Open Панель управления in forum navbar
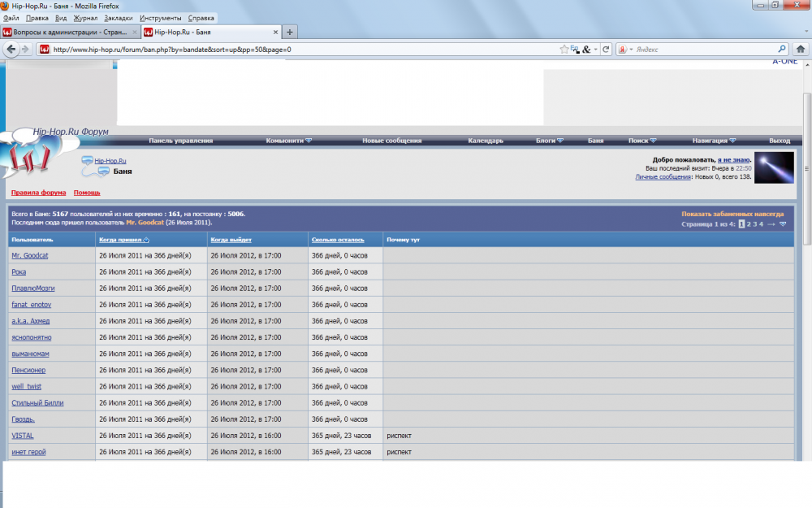Image resolution: width=812 pixels, height=508 pixels. pos(181,141)
